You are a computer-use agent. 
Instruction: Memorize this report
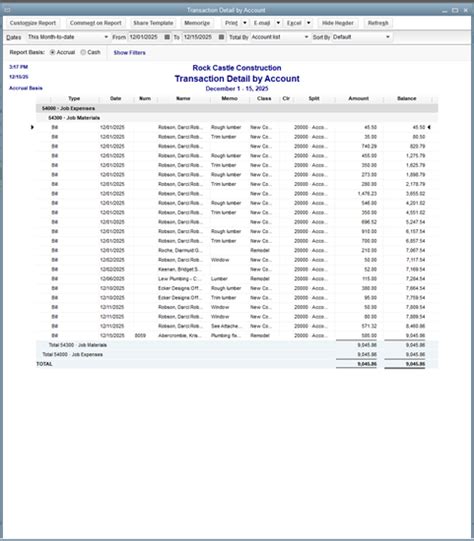coord(197,23)
